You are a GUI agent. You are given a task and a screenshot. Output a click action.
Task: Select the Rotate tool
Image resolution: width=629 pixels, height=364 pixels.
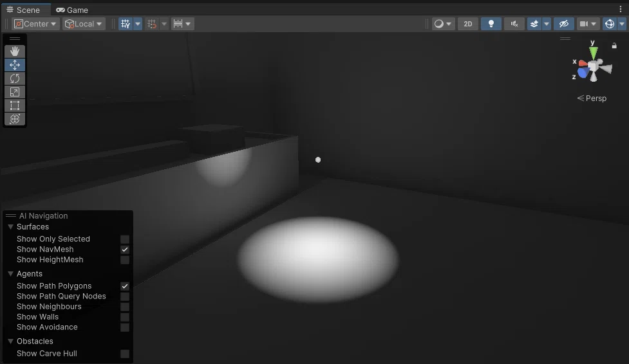(x=15, y=78)
